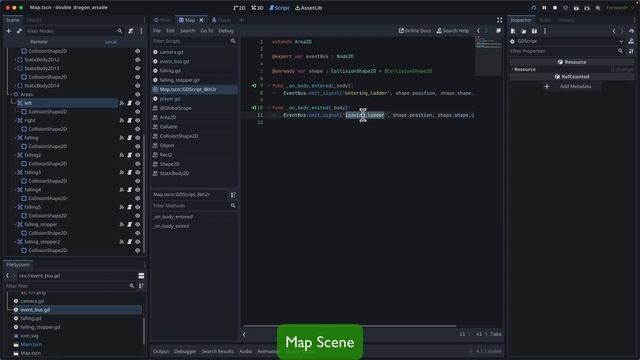Open the AssetLib workspace
This screenshot has height=360, width=640.
309,8
